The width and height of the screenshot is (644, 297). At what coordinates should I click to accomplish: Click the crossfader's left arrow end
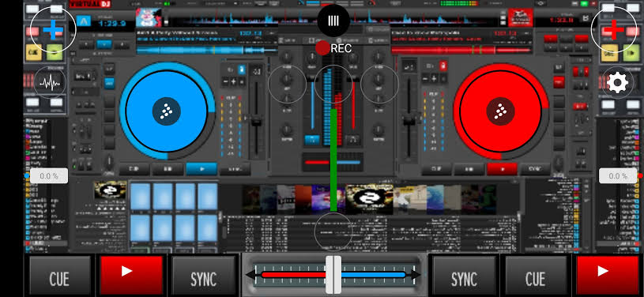250,274
